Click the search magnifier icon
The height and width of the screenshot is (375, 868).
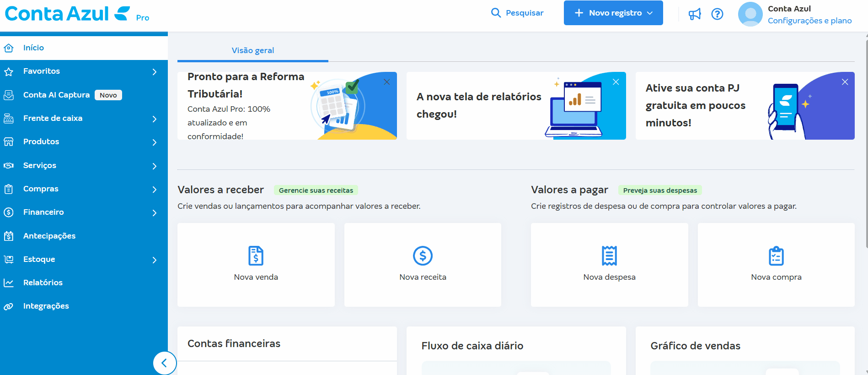point(496,13)
